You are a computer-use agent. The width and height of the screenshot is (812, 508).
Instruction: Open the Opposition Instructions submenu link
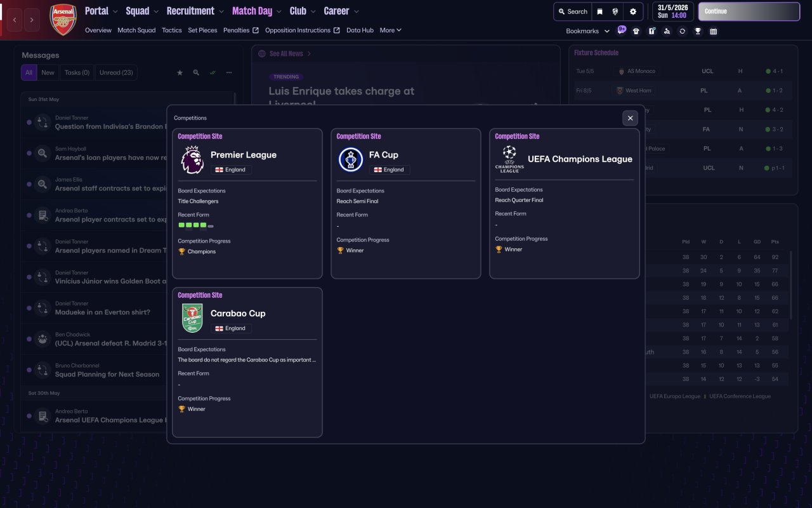303,30
